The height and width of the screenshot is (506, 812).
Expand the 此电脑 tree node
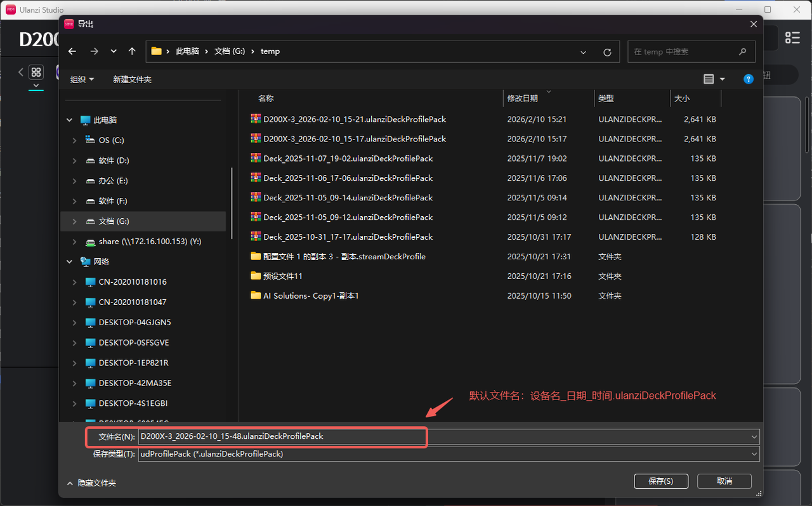click(69, 120)
